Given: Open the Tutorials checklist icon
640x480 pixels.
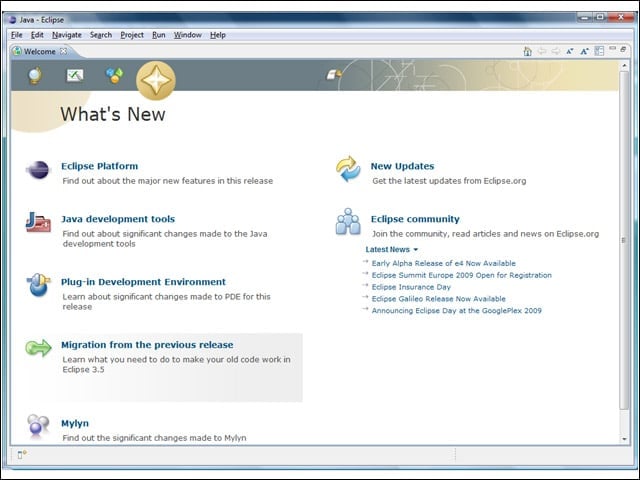Looking at the screenshot, I should 75,76.
